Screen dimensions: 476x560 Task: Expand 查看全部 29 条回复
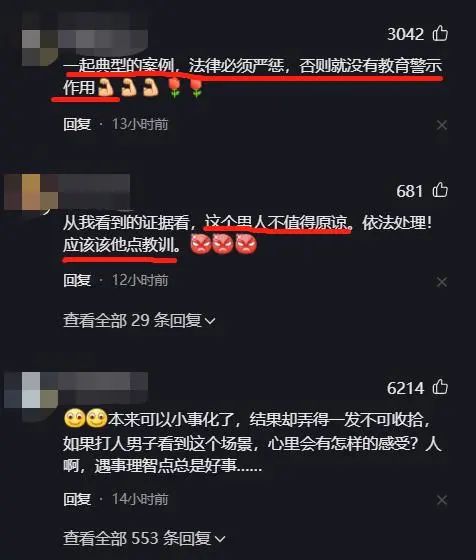pyautogui.click(x=139, y=320)
